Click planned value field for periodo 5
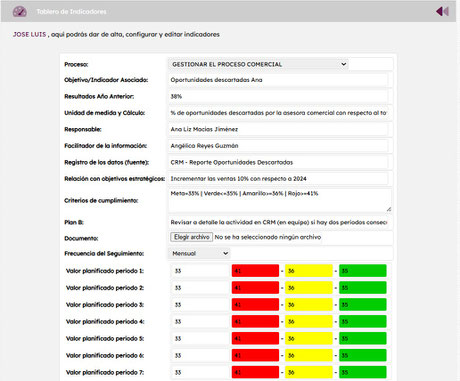460x381 pixels. 200,339
